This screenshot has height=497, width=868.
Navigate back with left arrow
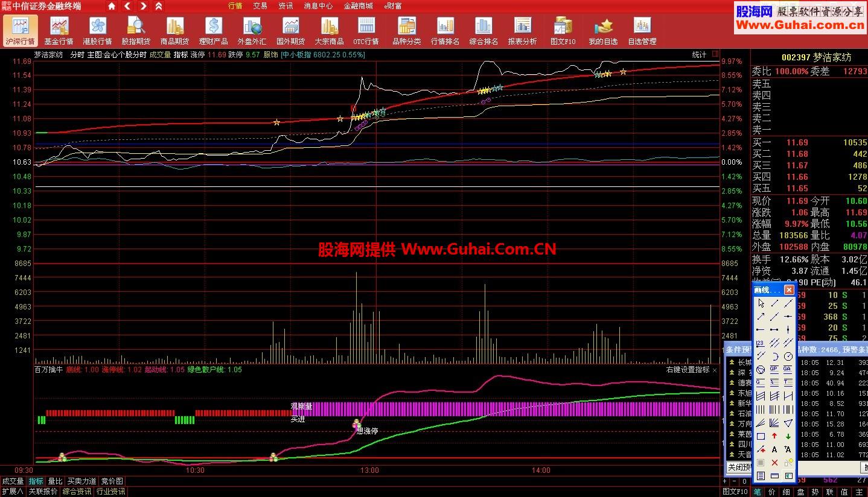pyautogui.click(x=127, y=6)
